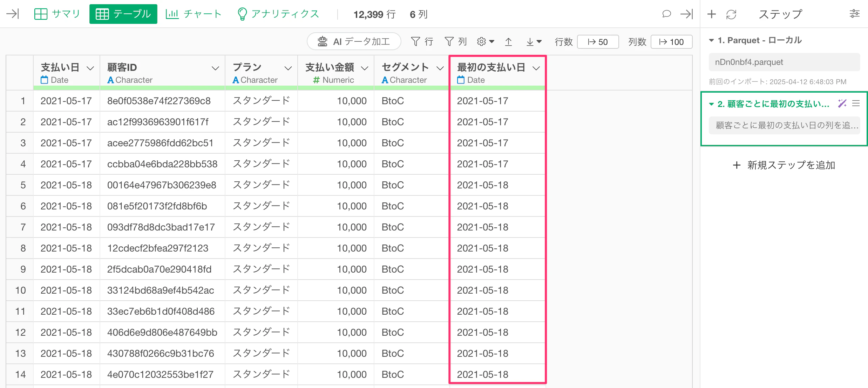Open the 支払い金額 column menu chevron
The height and width of the screenshot is (388, 868).
(x=365, y=68)
